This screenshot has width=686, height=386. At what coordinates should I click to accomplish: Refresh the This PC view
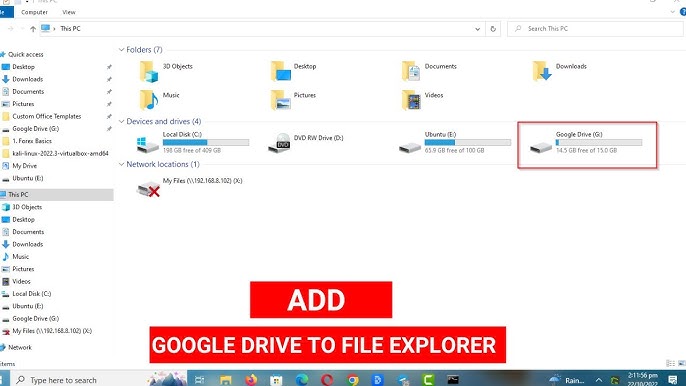pyautogui.click(x=493, y=29)
